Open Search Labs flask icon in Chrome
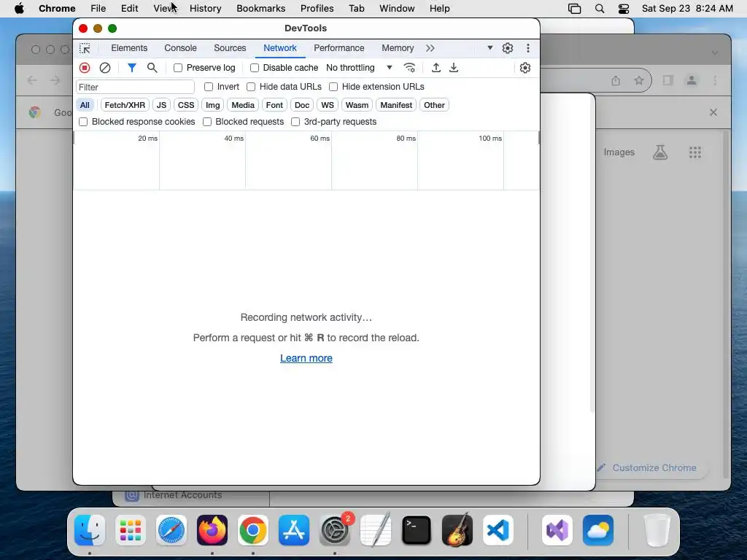 pyautogui.click(x=660, y=152)
